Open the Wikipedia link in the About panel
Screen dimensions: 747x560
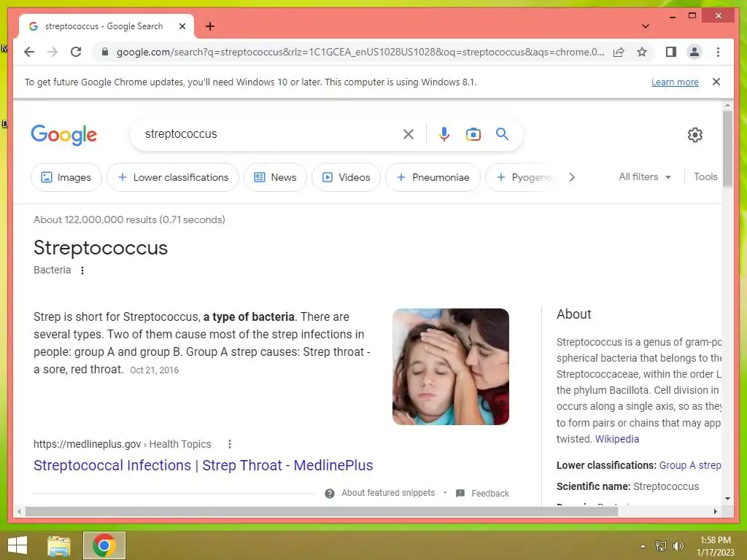[617, 439]
